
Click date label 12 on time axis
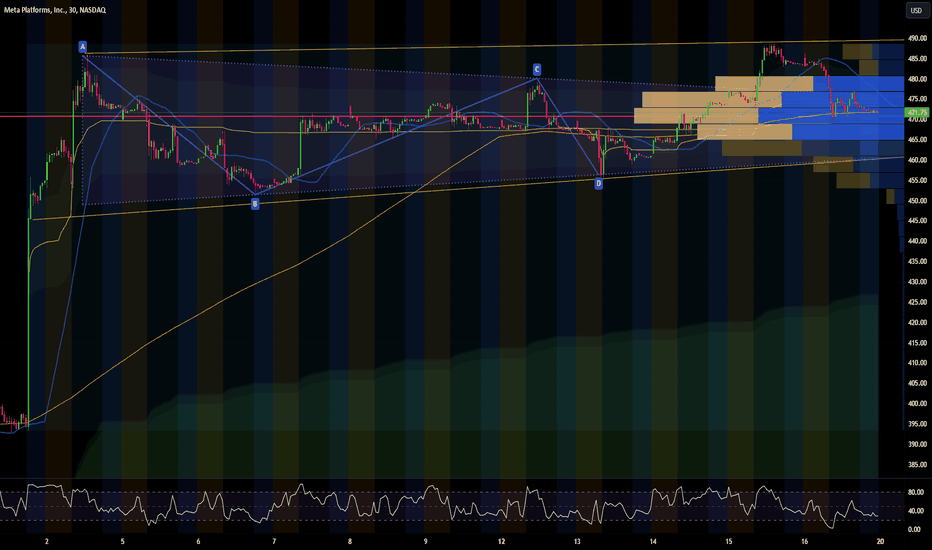pos(502,542)
